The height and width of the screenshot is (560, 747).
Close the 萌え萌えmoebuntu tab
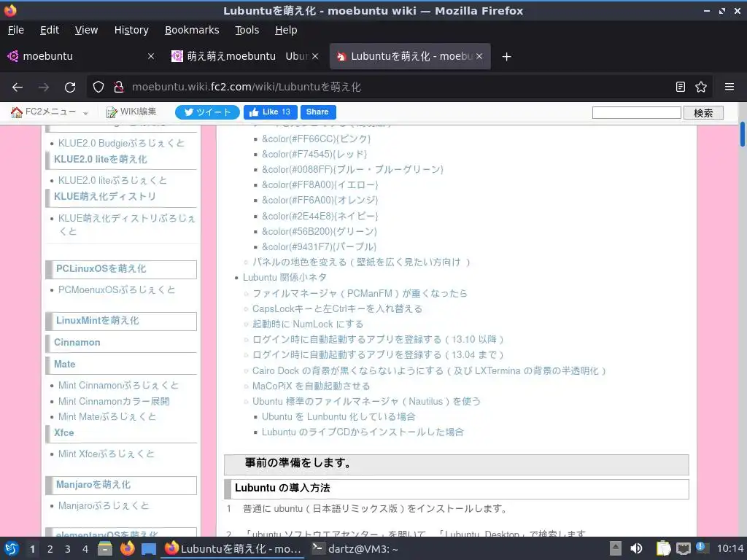click(x=315, y=56)
